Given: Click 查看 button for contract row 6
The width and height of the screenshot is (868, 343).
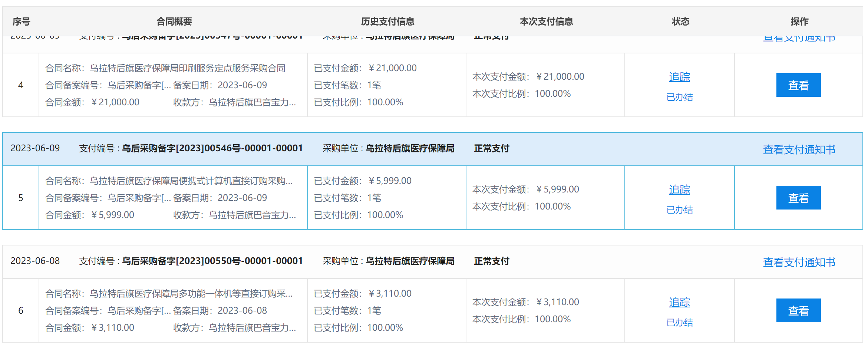Looking at the screenshot, I should point(798,310).
